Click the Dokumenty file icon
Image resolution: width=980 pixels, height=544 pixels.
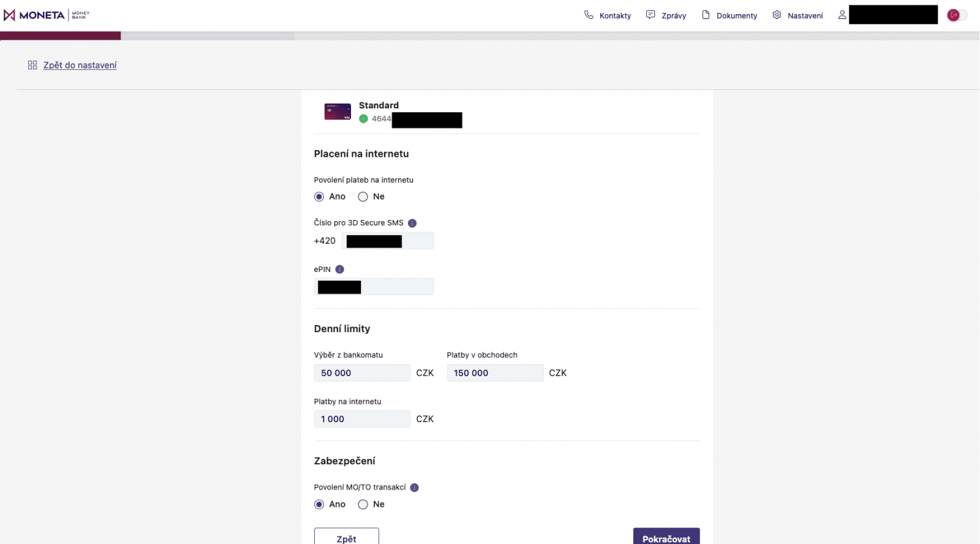pos(706,15)
